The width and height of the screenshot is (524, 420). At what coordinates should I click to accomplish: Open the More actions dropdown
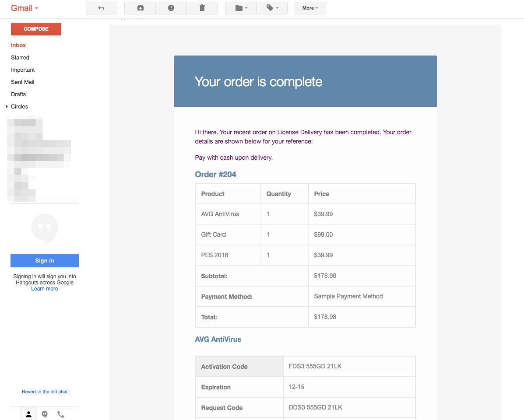(x=310, y=8)
